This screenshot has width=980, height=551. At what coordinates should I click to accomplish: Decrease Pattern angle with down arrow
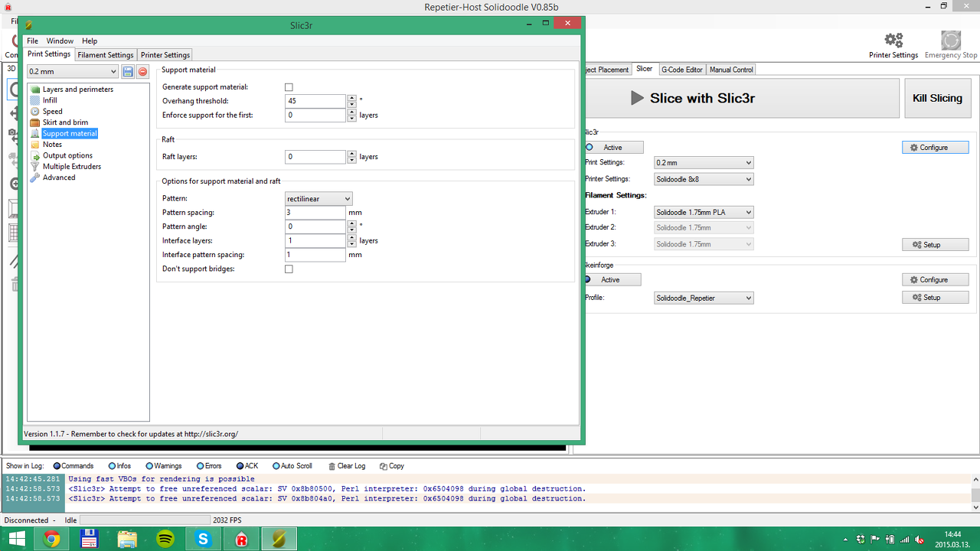tap(351, 230)
